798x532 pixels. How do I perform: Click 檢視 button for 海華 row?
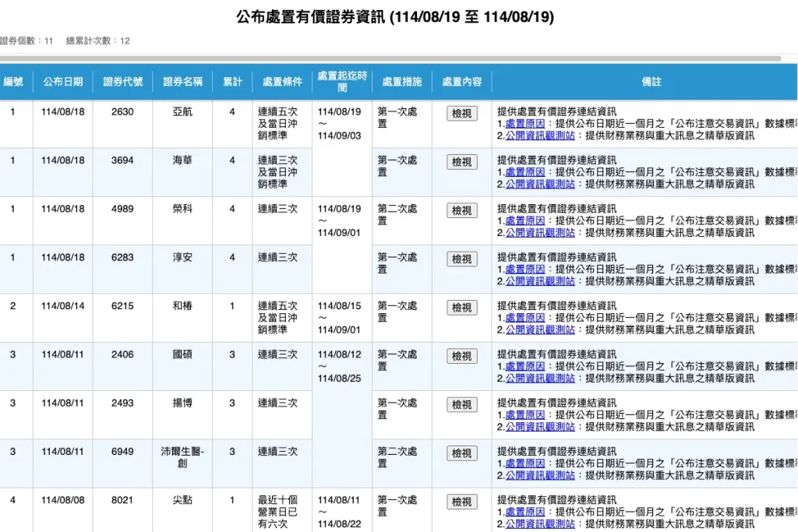[461, 162]
